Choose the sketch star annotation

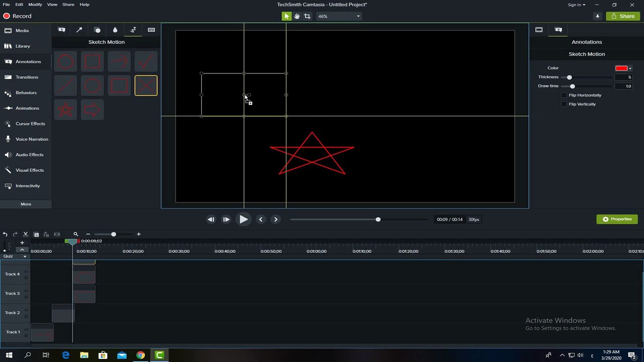[x=65, y=110]
